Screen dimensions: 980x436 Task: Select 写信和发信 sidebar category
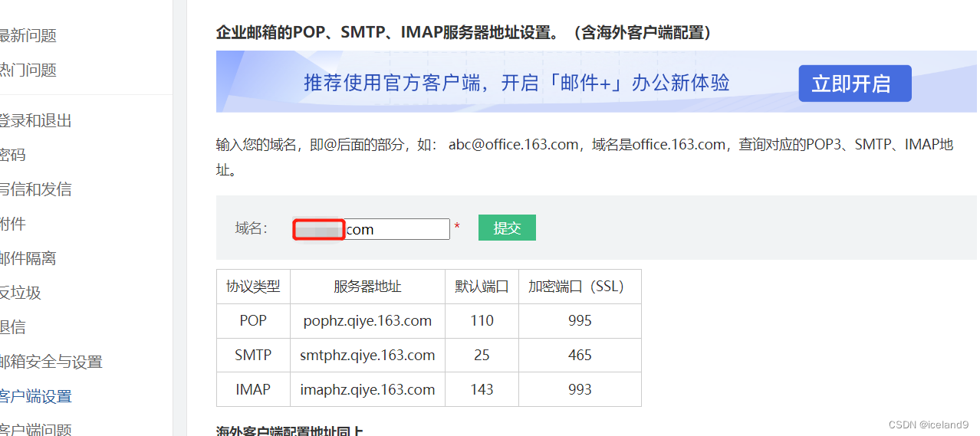[x=35, y=189]
